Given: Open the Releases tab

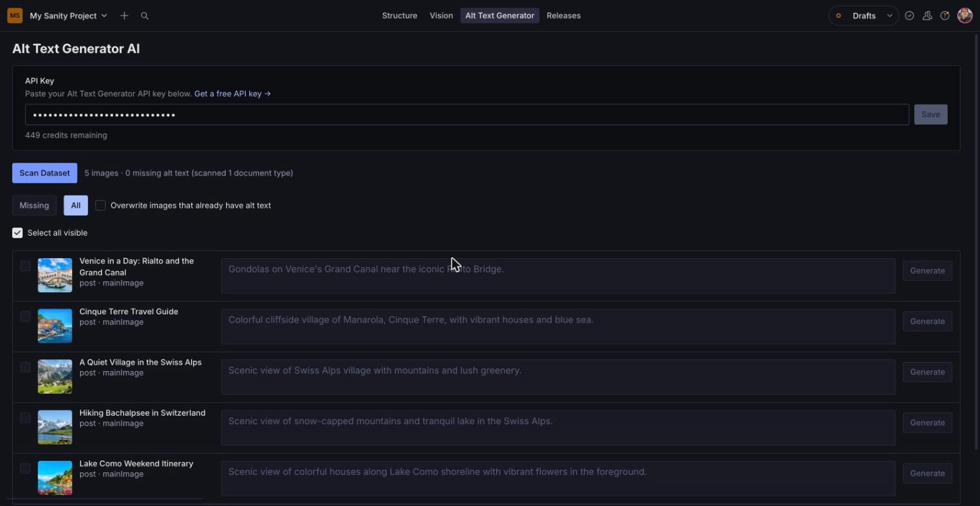Looking at the screenshot, I should coord(563,15).
